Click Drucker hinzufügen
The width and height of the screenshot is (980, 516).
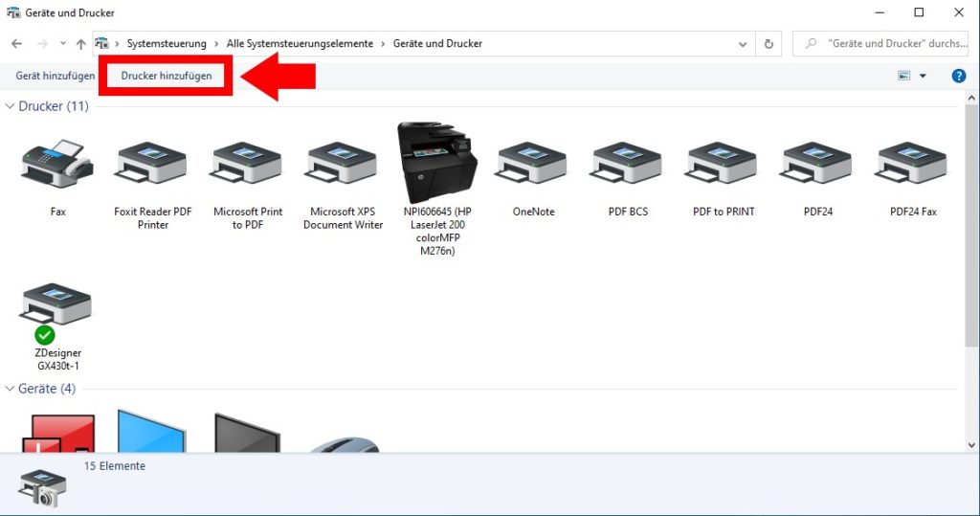coord(167,76)
